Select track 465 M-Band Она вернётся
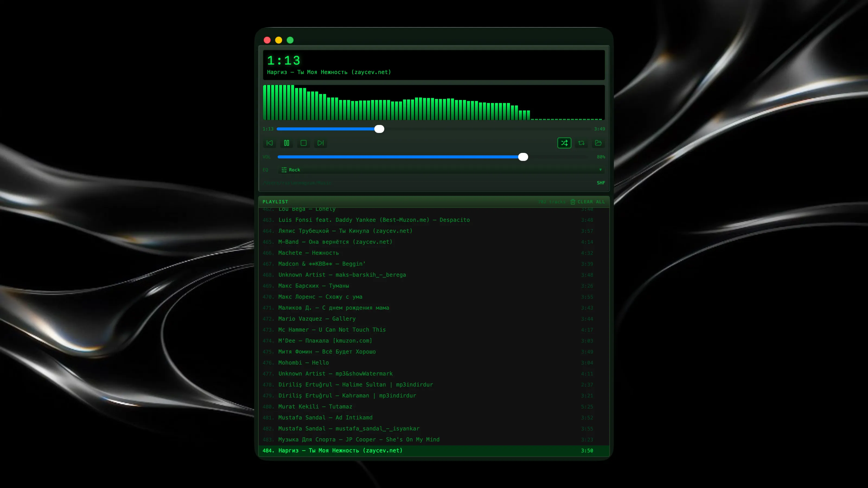The height and width of the screenshot is (488, 868). 434,242
